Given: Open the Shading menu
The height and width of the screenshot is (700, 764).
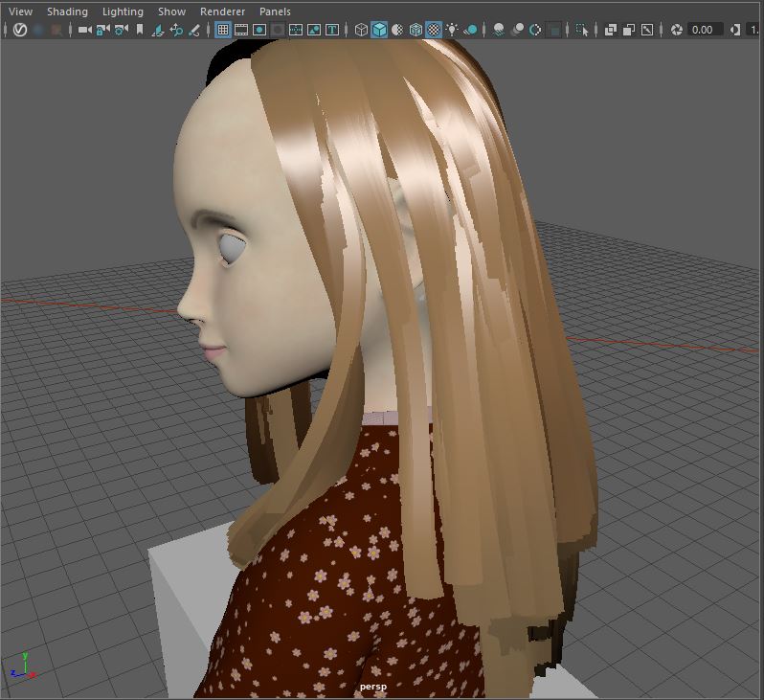Looking at the screenshot, I should click(67, 11).
